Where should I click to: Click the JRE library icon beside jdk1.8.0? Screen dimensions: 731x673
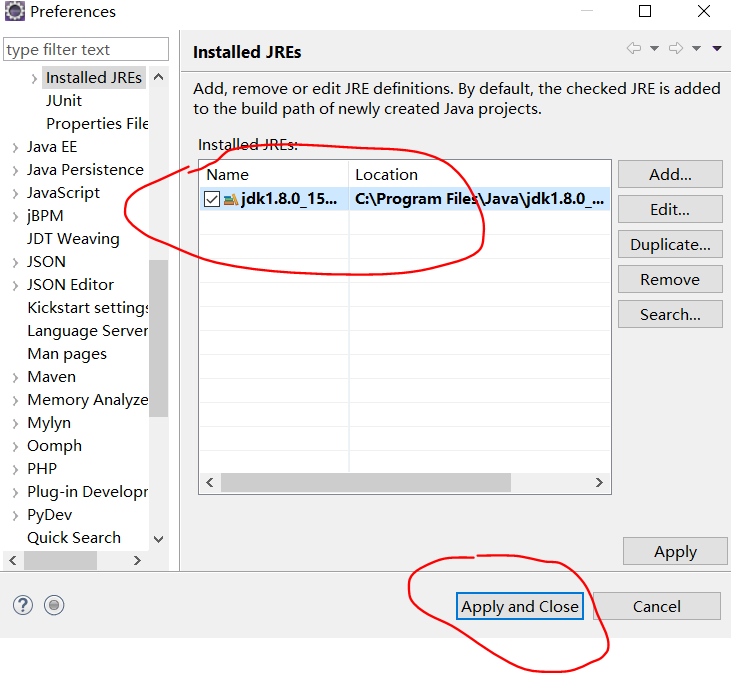tap(231, 199)
